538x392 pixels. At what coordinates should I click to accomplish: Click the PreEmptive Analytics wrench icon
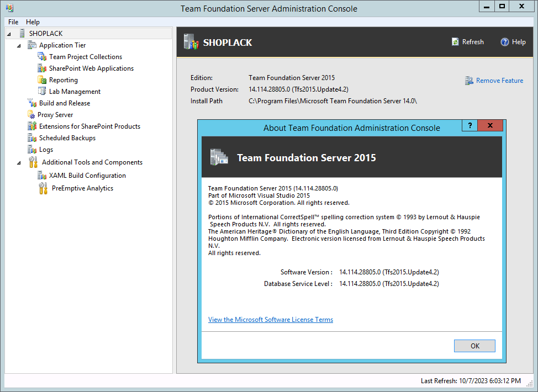43,188
